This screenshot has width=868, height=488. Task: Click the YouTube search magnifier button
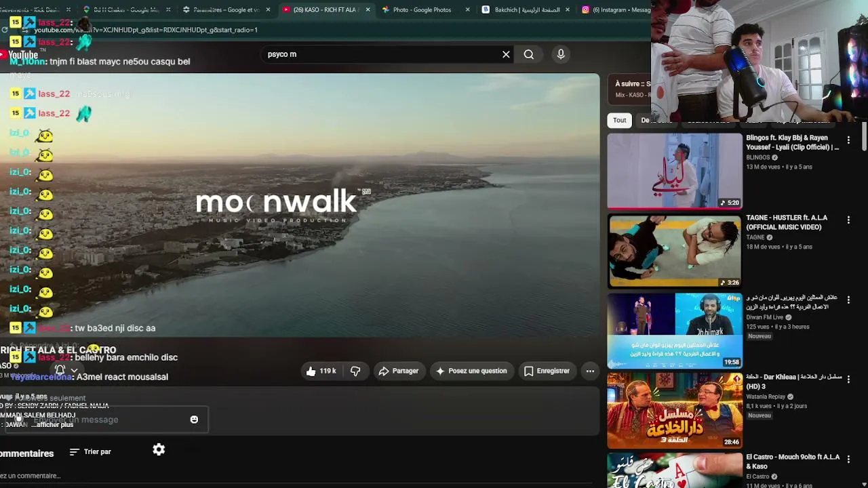[529, 54]
